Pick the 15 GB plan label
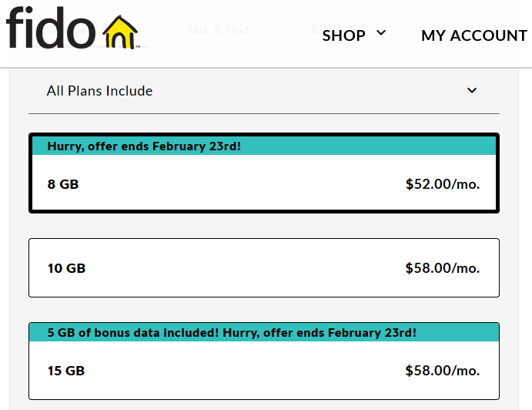Image resolution: width=532 pixels, height=410 pixels. pos(66,371)
